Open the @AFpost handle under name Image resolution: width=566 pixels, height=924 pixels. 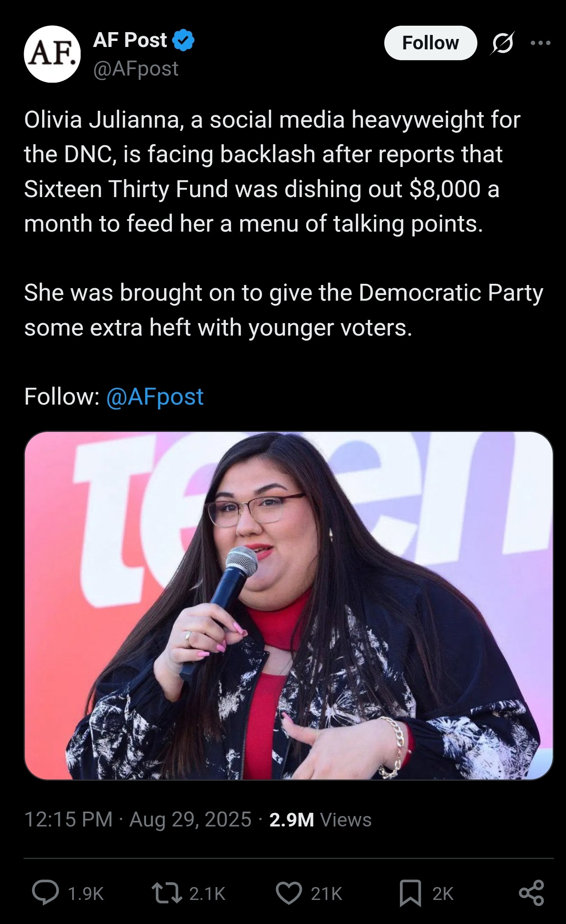coord(136,69)
